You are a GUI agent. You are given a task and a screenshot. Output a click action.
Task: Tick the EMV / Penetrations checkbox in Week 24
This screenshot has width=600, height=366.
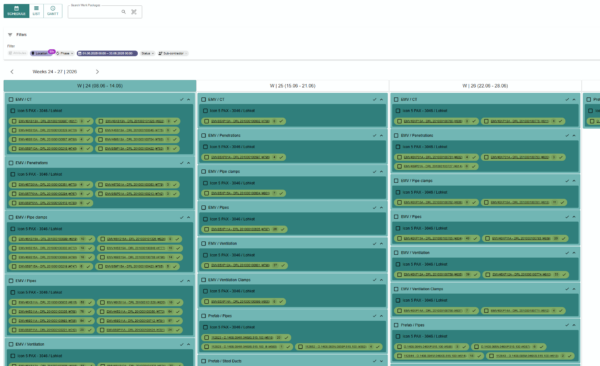coord(11,163)
